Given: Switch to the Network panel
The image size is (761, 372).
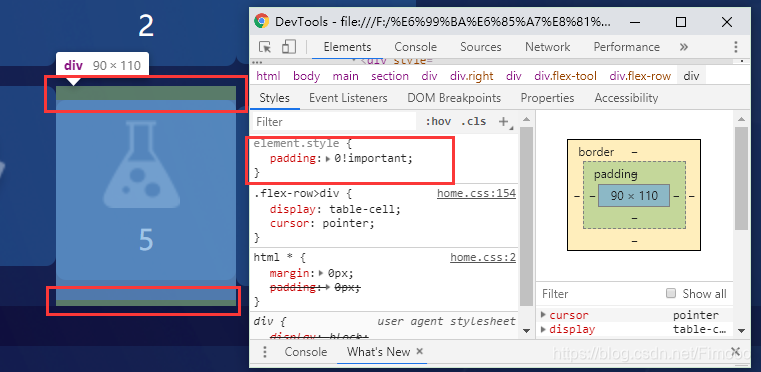Looking at the screenshot, I should (547, 47).
